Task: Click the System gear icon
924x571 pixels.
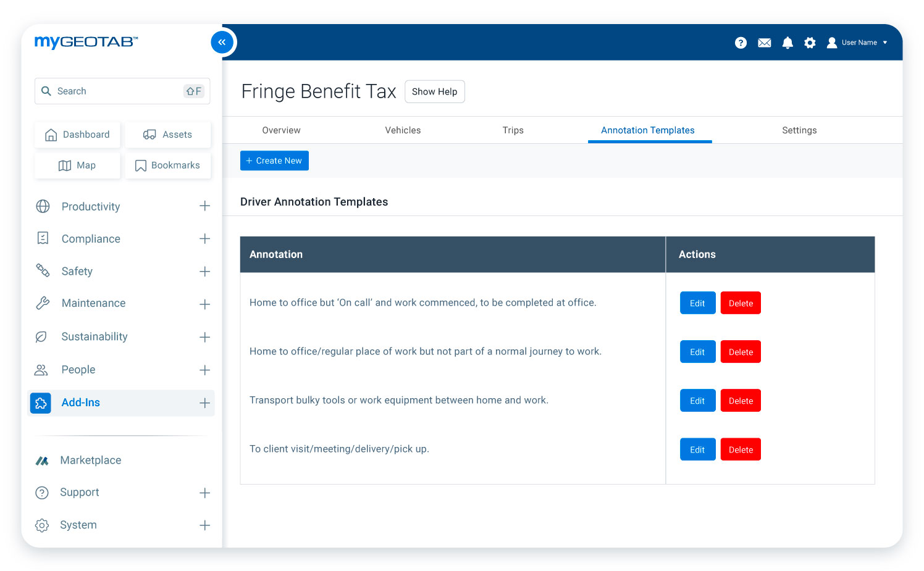Action: tap(42, 525)
